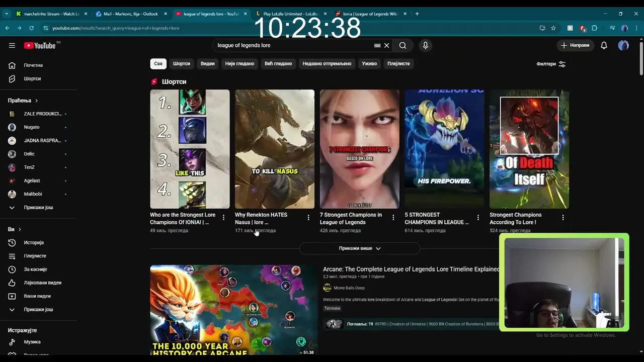Select the Није гледано chip
The height and width of the screenshot is (362, 644).
[x=239, y=63]
